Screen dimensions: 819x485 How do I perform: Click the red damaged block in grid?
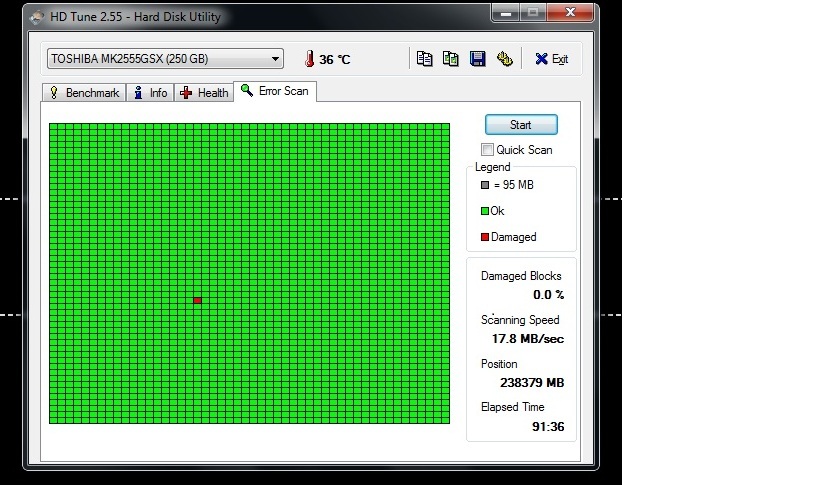197,300
